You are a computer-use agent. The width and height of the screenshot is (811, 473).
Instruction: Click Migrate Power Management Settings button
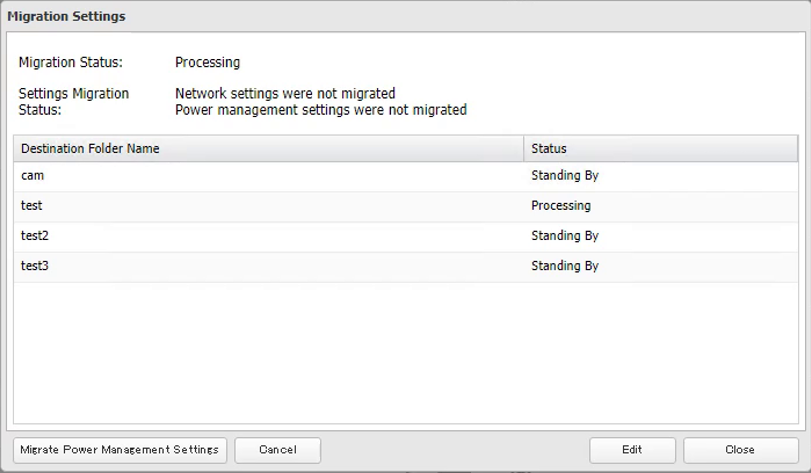[x=120, y=450]
